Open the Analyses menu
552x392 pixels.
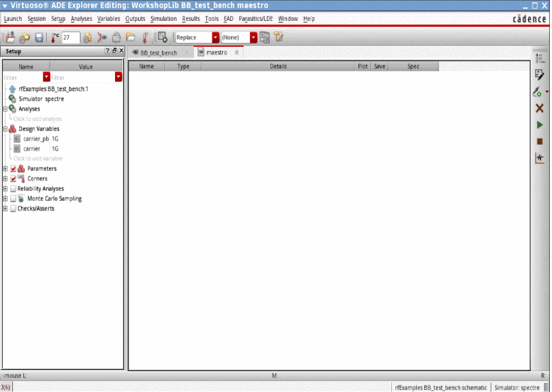pos(81,19)
